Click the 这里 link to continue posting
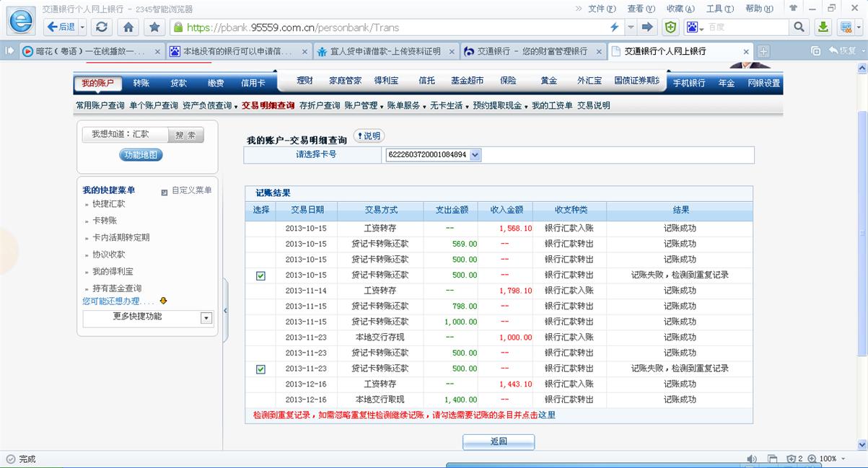The height and width of the screenshot is (468, 868). click(547, 415)
